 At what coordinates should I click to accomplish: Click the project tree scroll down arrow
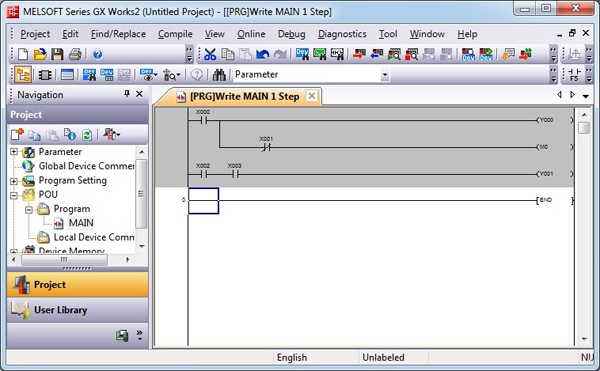(x=142, y=246)
